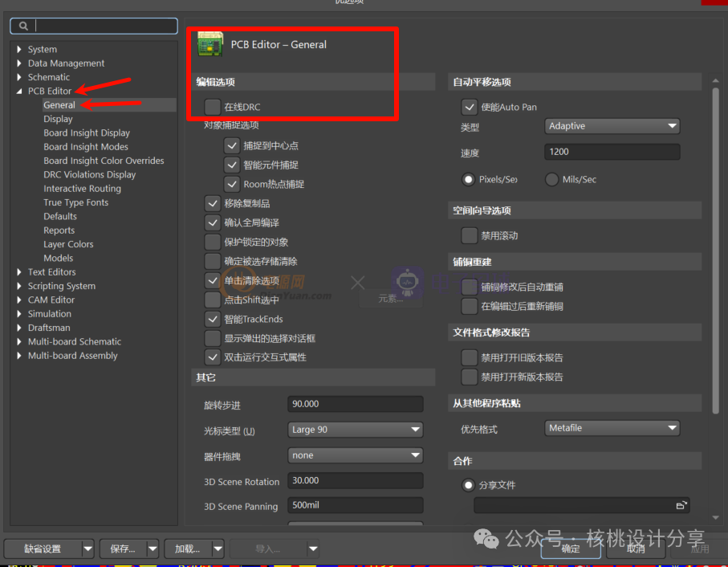Click the 取消 button

636,549
